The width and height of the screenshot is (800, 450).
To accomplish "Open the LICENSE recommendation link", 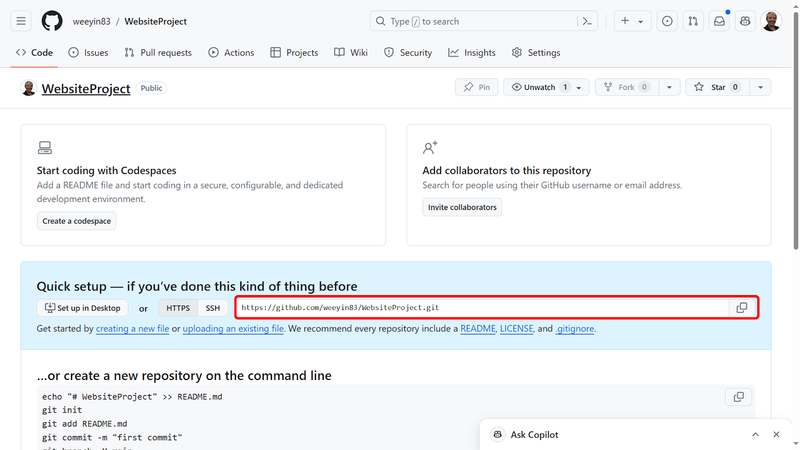I will pyautogui.click(x=516, y=329).
